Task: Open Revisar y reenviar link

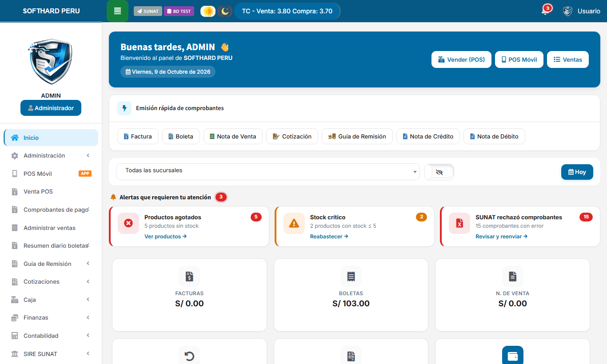Action: click(502, 237)
